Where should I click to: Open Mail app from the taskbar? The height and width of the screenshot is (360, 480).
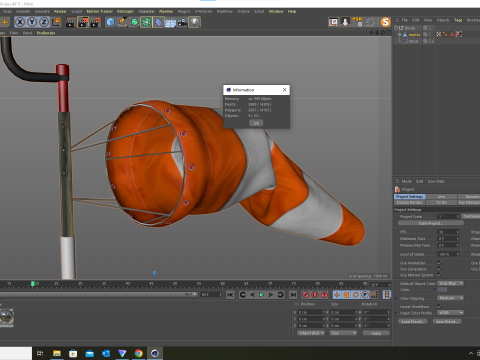[89, 353]
